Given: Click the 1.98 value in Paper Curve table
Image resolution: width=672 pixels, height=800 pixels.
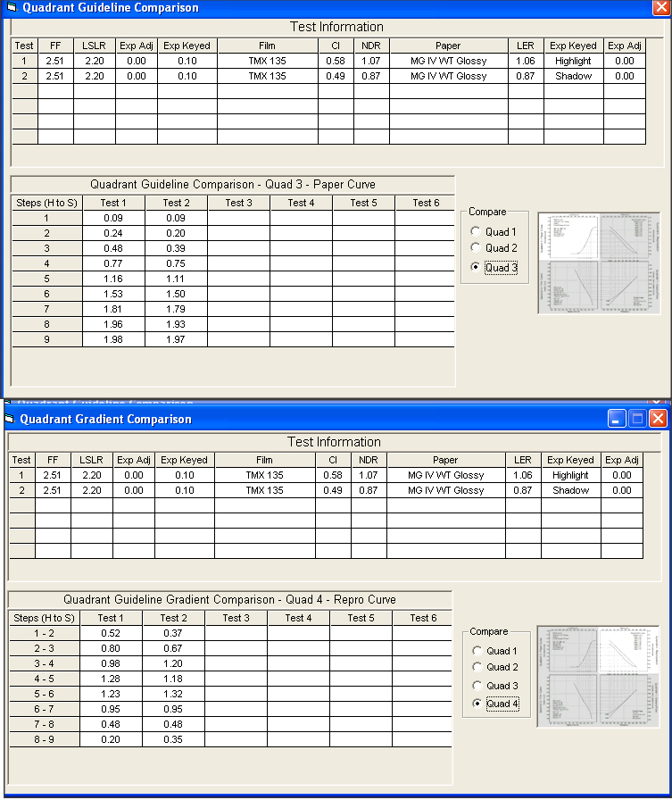Looking at the screenshot, I should (x=112, y=339).
